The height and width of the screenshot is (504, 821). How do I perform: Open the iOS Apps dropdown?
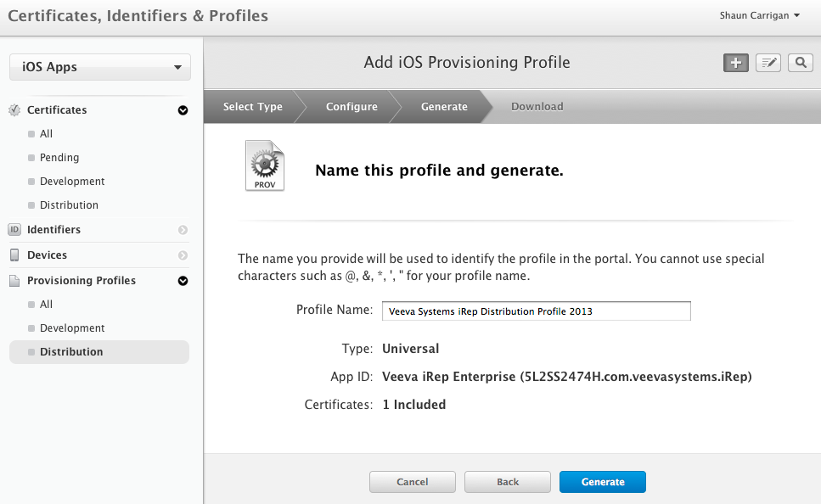tap(100, 67)
